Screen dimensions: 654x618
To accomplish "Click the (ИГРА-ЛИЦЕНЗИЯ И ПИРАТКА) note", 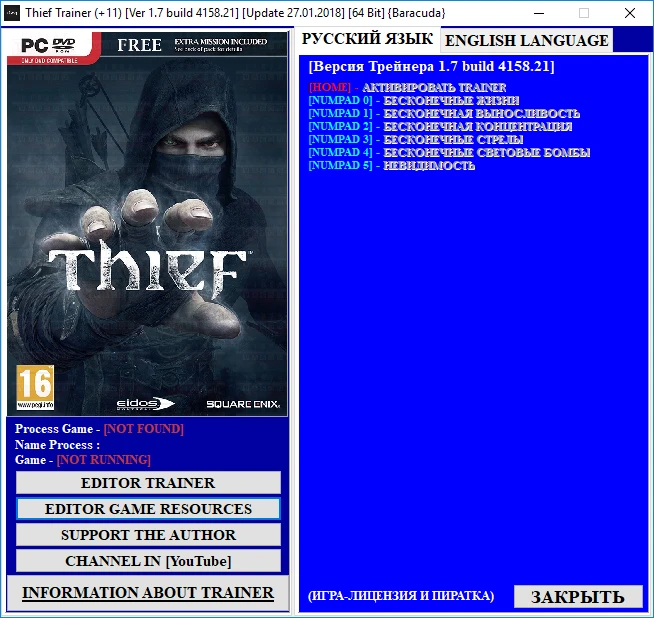I will (401, 595).
